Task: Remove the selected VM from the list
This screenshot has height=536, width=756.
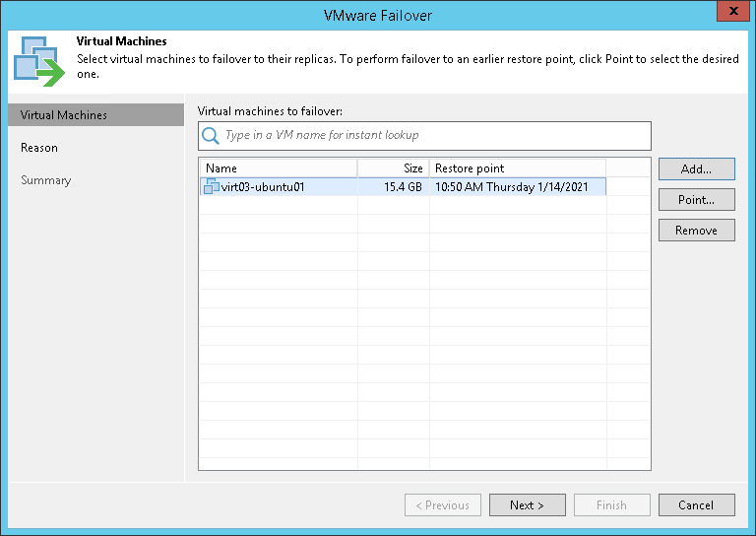Action: [x=697, y=231]
